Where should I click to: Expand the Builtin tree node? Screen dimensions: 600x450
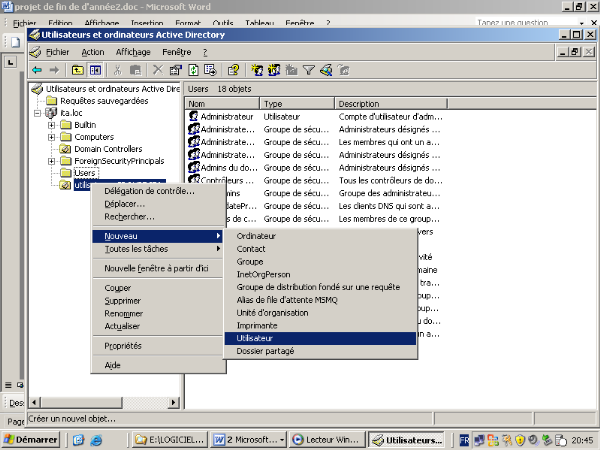click(51, 125)
